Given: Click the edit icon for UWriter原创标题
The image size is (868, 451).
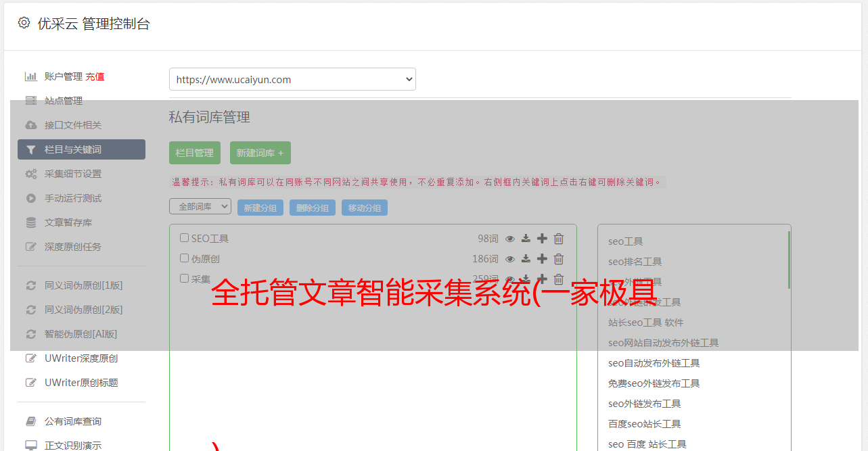Looking at the screenshot, I should [x=30, y=383].
